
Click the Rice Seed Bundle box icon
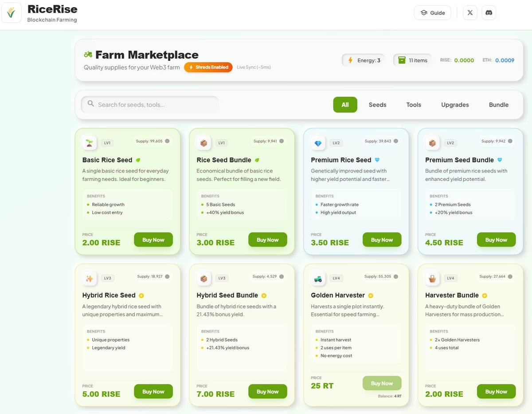pyautogui.click(x=204, y=143)
